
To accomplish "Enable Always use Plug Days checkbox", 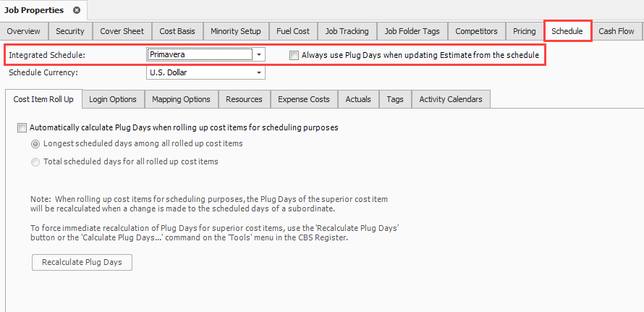I will click(294, 55).
